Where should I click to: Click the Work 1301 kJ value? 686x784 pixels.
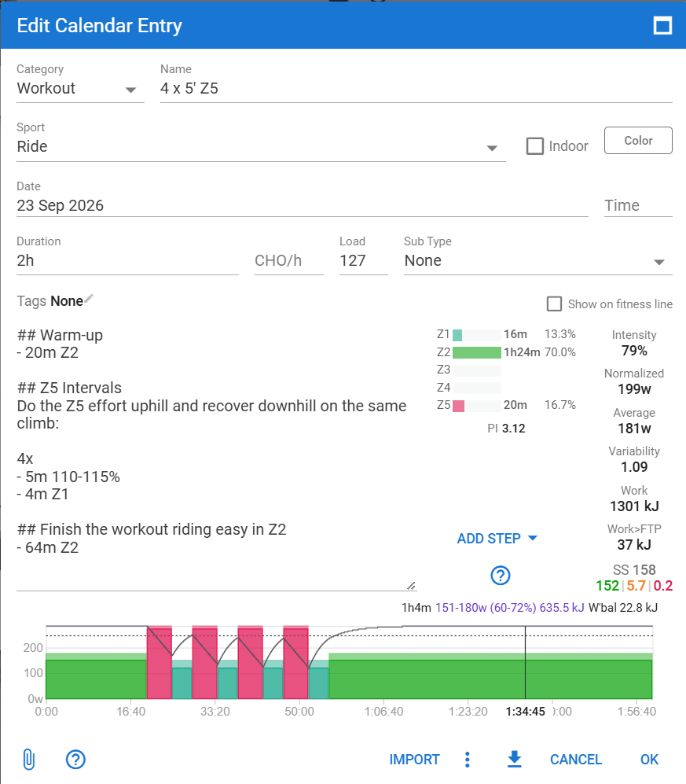click(x=634, y=506)
